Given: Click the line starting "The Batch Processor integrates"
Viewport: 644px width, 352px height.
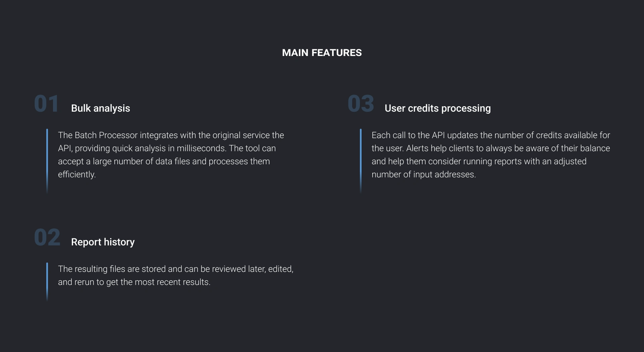Looking at the screenshot, I should [x=171, y=135].
